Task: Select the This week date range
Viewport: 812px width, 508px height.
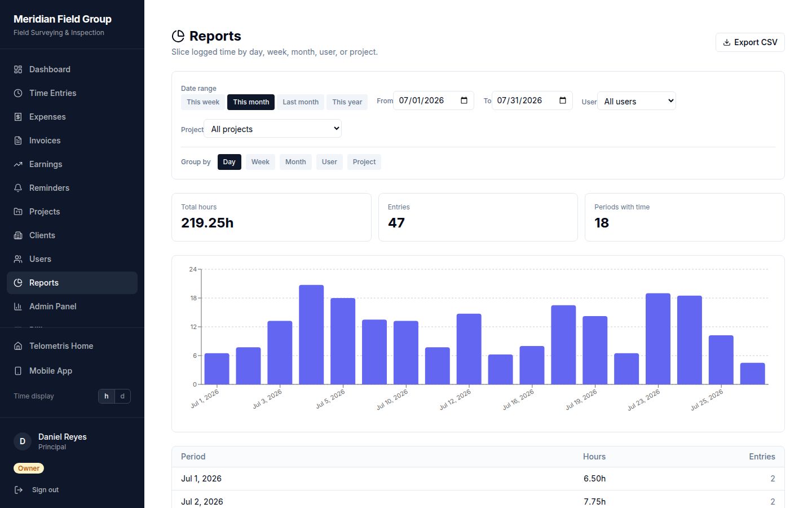Action: coord(203,102)
